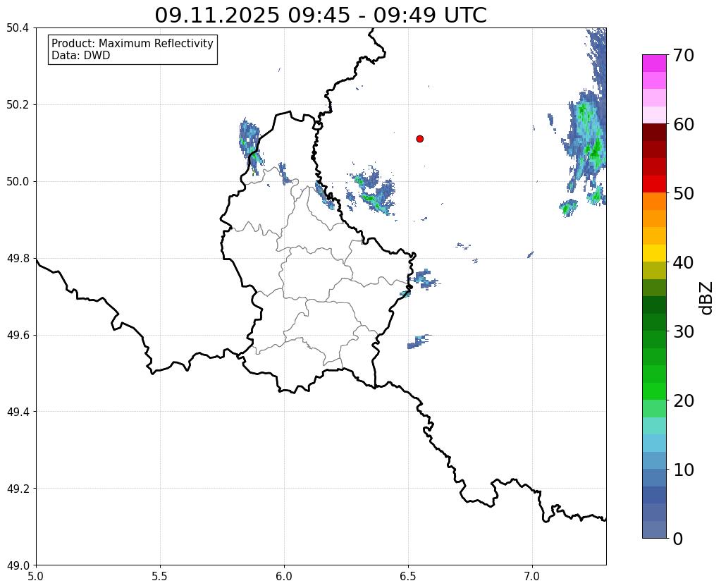Image resolution: width=721 pixels, height=588 pixels.
Task: Click the dBZ colorbar axis label
Action: [x=707, y=298]
